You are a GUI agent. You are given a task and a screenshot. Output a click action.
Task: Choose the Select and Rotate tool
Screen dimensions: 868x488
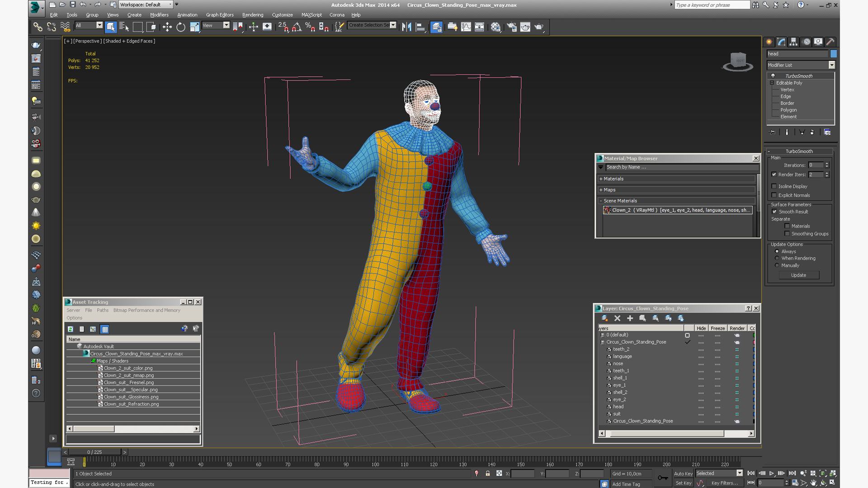[181, 27]
